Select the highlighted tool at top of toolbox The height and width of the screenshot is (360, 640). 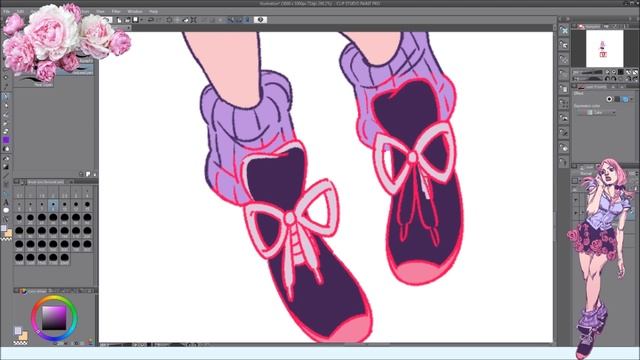(x=6, y=97)
